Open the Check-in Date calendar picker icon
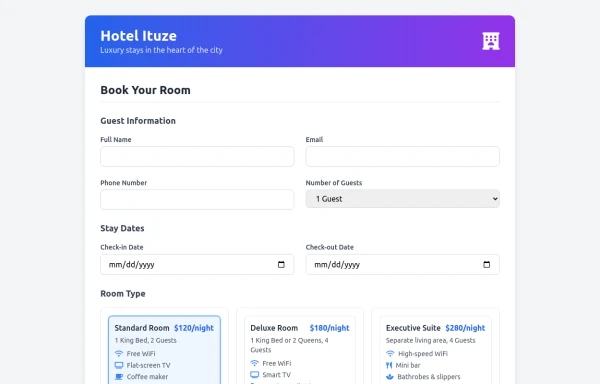This screenshot has width=600, height=384. click(x=281, y=264)
